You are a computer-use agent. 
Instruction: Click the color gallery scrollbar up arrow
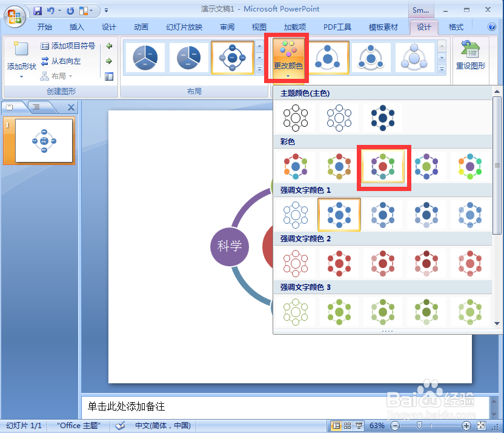point(497,92)
